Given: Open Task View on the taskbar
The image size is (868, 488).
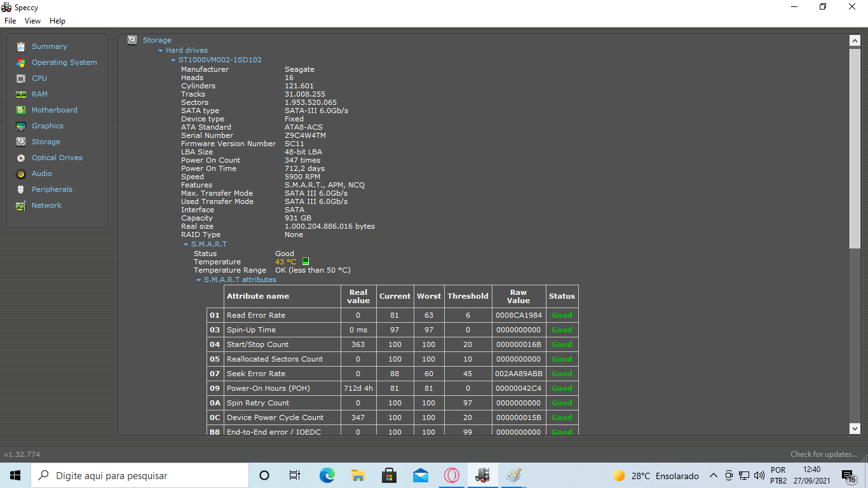Looking at the screenshot, I should 295,475.
